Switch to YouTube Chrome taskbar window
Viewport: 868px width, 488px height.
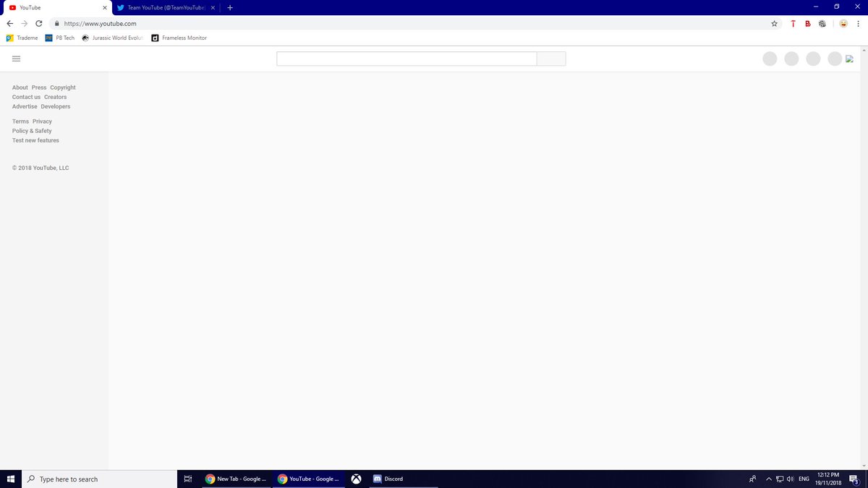tap(308, 479)
